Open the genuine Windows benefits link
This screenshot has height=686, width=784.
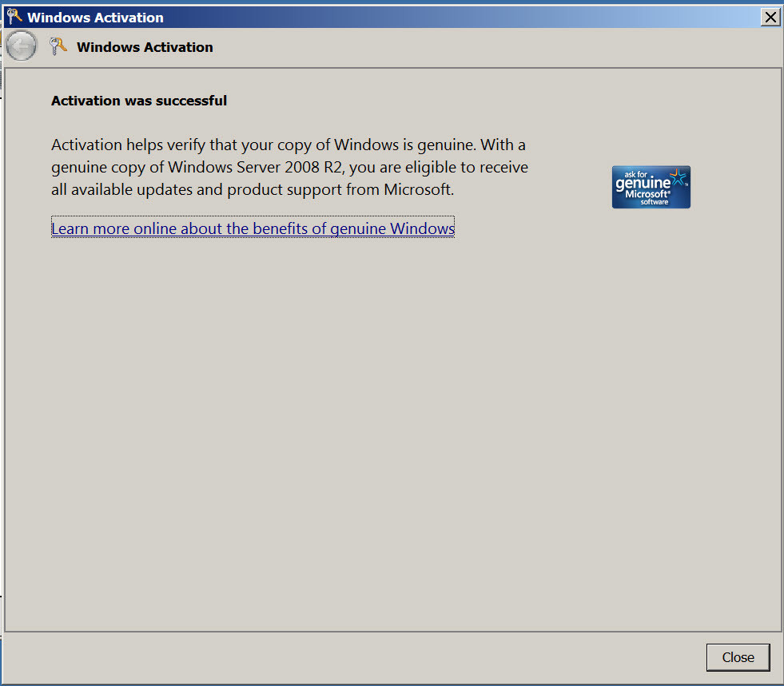pyautogui.click(x=253, y=228)
